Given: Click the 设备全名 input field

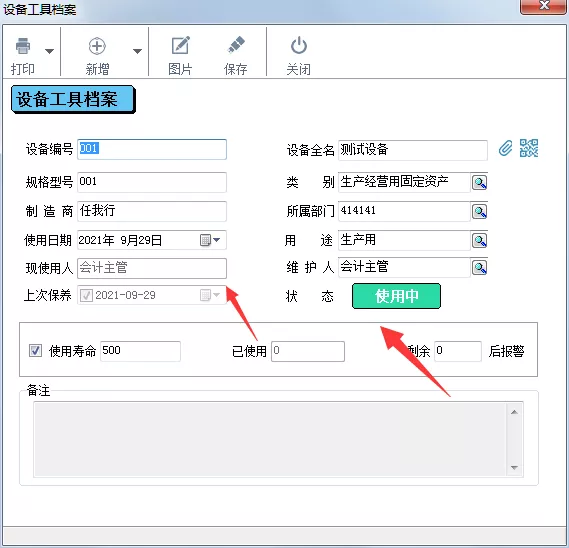Looking at the screenshot, I should [413, 150].
